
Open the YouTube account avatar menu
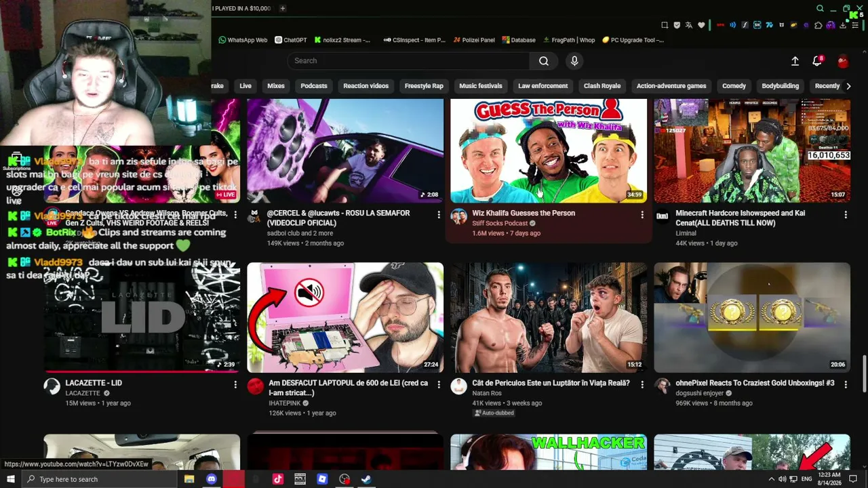pos(843,61)
